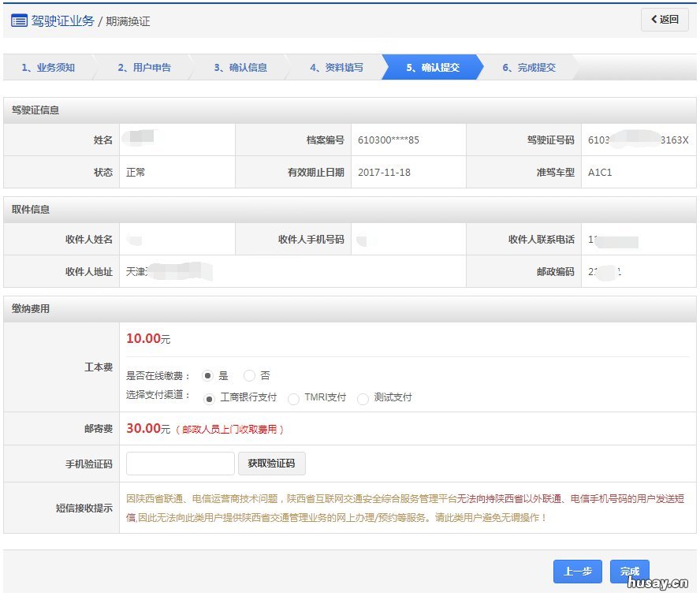This screenshot has width=700, height=596.
Task: Choose 工商银行支付 as payment channel
Action: point(208,398)
